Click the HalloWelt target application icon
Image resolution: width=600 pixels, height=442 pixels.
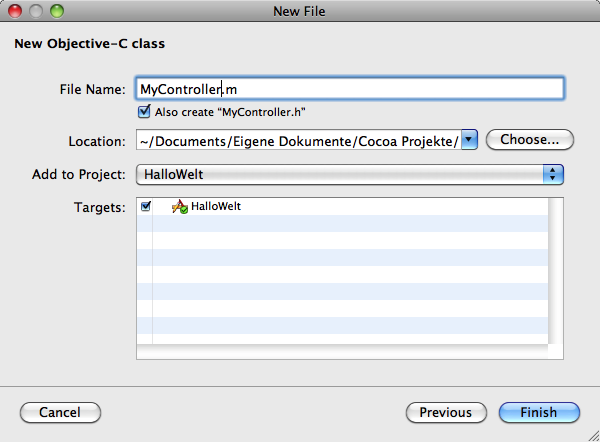[x=179, y=207]
